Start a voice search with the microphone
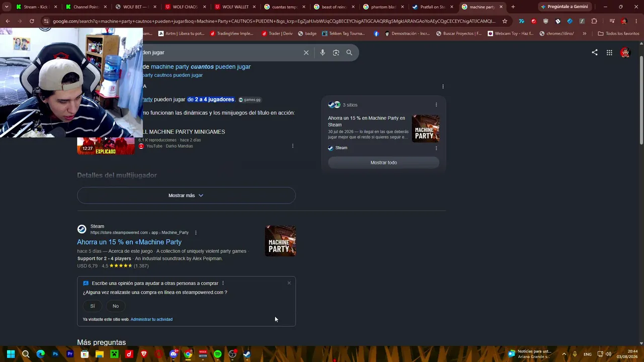Viewport: 644px width, 362px height. coord(323,52)
